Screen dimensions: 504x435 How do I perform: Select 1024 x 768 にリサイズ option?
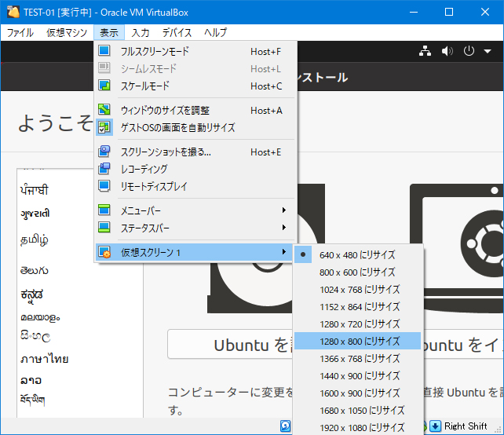[357, 290]
